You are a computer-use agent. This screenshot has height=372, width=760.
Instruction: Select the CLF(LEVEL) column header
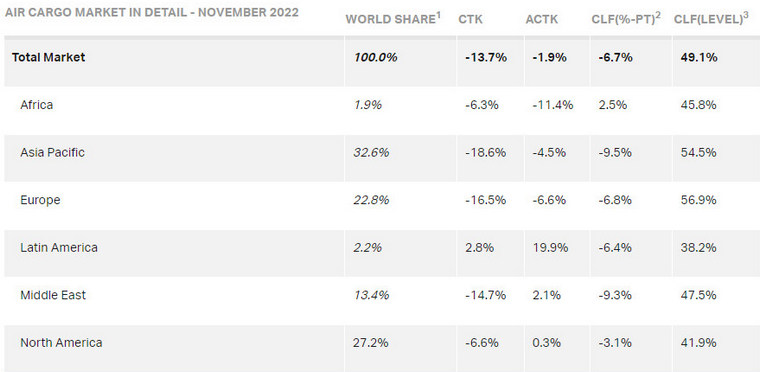point(712,18)
